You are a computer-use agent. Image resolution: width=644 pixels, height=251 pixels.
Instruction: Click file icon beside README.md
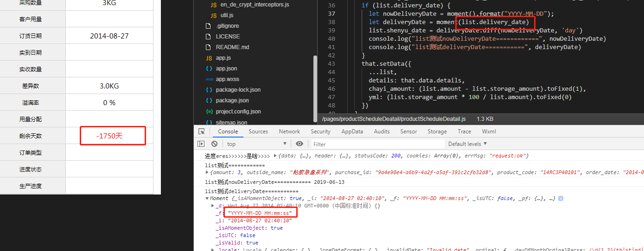click(209, 47)
